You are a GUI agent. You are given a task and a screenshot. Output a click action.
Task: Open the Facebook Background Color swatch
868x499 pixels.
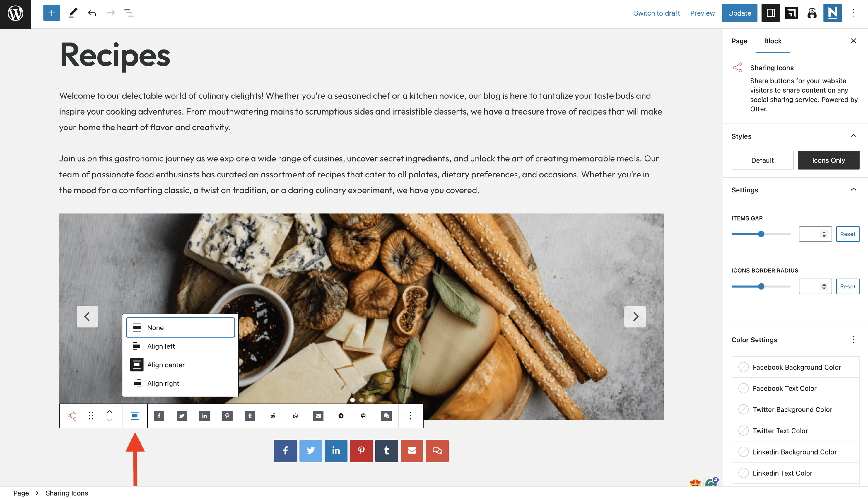coord(795,367)
